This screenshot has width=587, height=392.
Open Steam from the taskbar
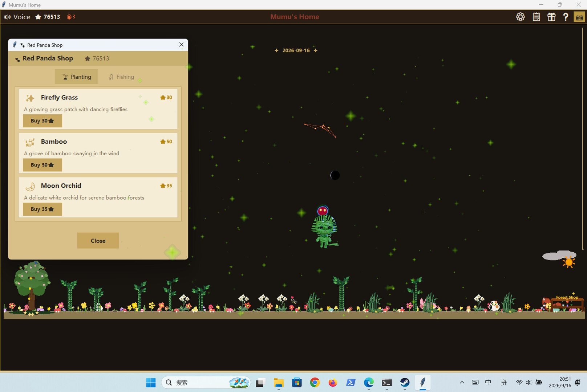(405, 383)
